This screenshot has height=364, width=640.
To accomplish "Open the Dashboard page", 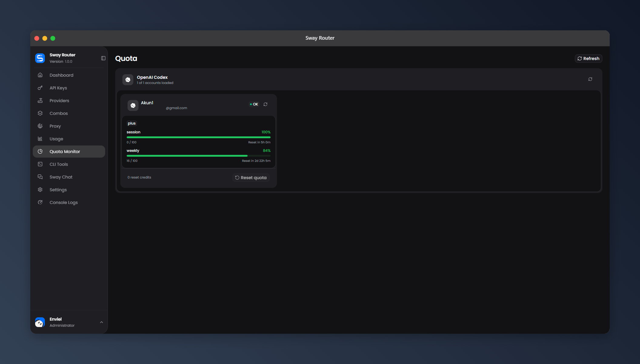I will [69, 75].
